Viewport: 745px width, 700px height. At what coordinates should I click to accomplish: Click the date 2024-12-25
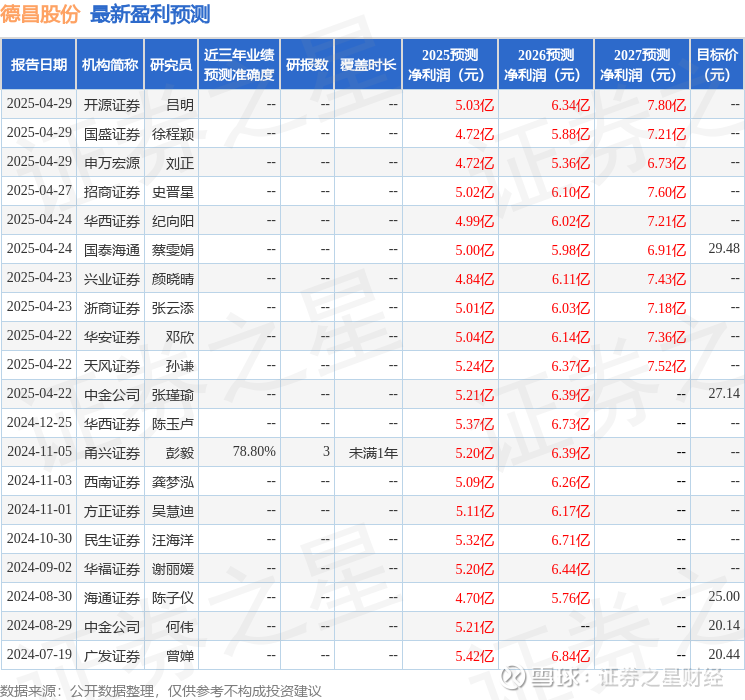[x=39, y=422]
